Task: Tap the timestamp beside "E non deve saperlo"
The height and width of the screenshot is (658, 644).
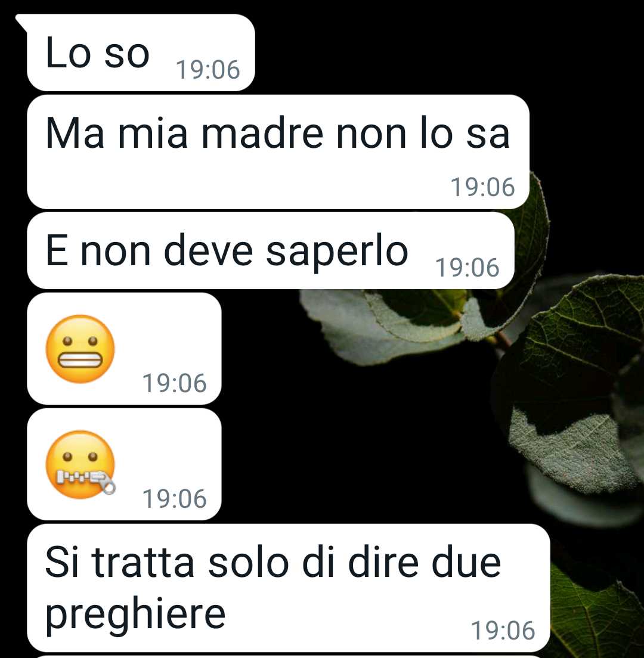Action: 467,267
